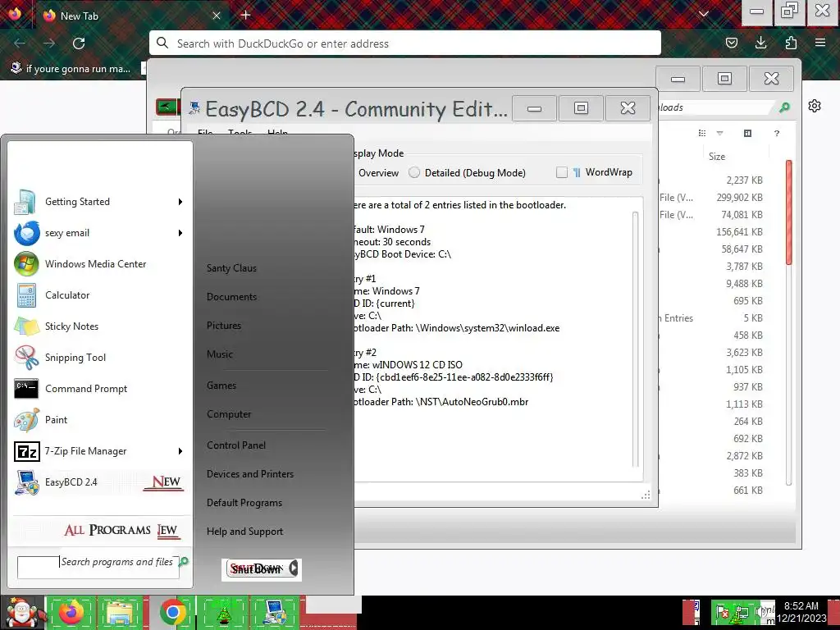Switch to Chrome on the taskbar
The width and height of the screenshot is (840, 630).
[172, 613]
